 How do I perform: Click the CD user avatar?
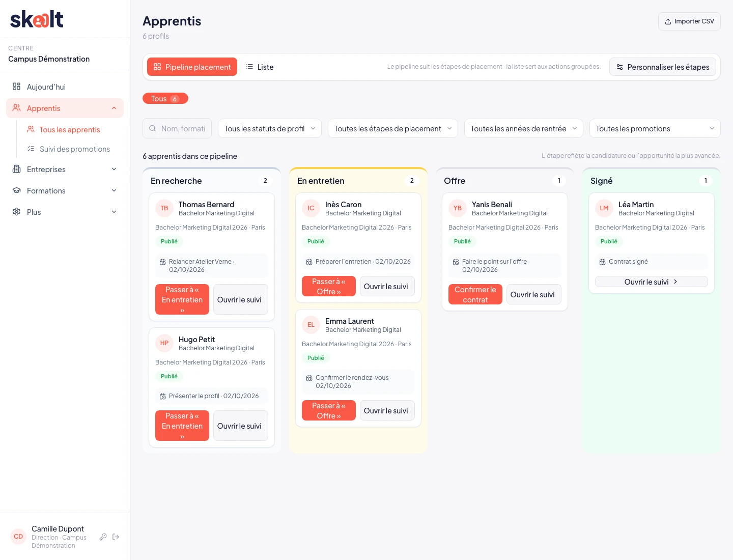point(18,537)
